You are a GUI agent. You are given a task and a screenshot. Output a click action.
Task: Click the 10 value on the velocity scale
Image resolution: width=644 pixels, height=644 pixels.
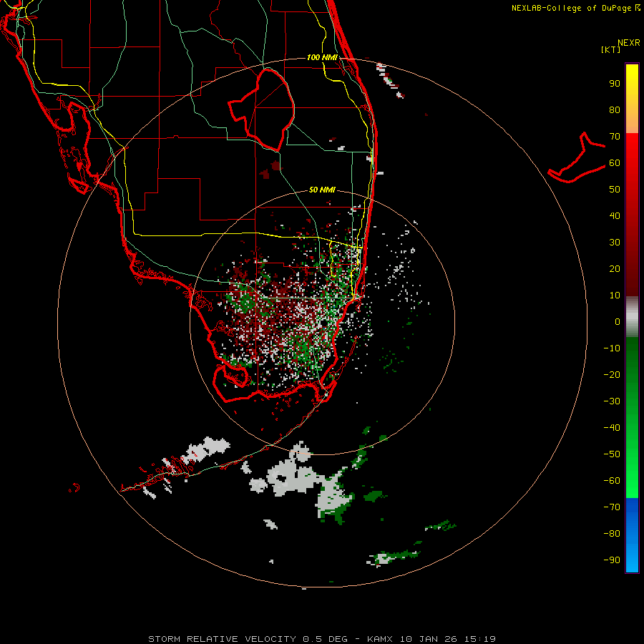pyautogui.click(x=615, y=296)
